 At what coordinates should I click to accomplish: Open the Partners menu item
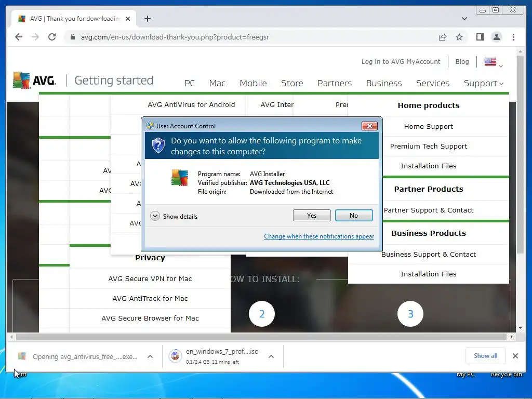335,83
